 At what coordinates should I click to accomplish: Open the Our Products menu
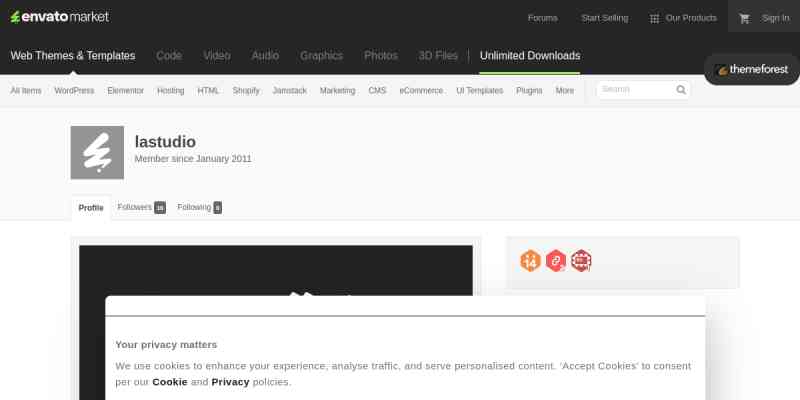(691, 18)
